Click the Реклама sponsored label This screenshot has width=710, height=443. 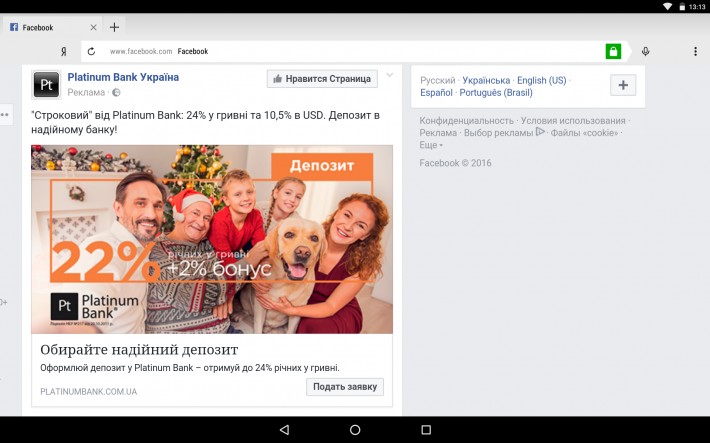click(86, 92)
